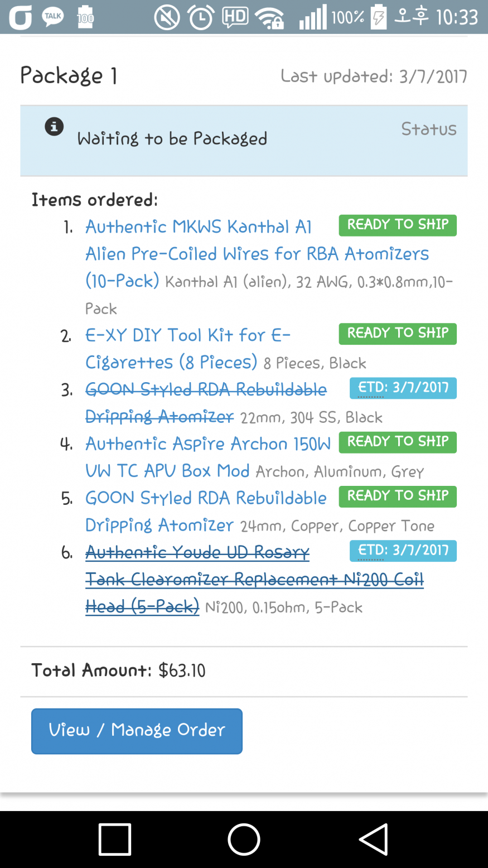Viewport: 488px width, 868px height.
Task: Open the crossed-out Youde UD Rosary coil link
Action: pos(197,553)
